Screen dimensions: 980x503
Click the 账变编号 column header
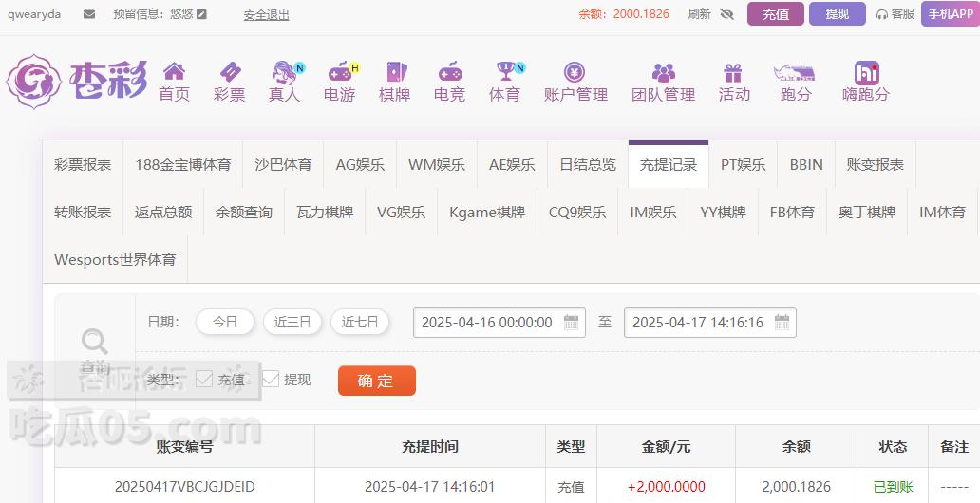point(185,447)
